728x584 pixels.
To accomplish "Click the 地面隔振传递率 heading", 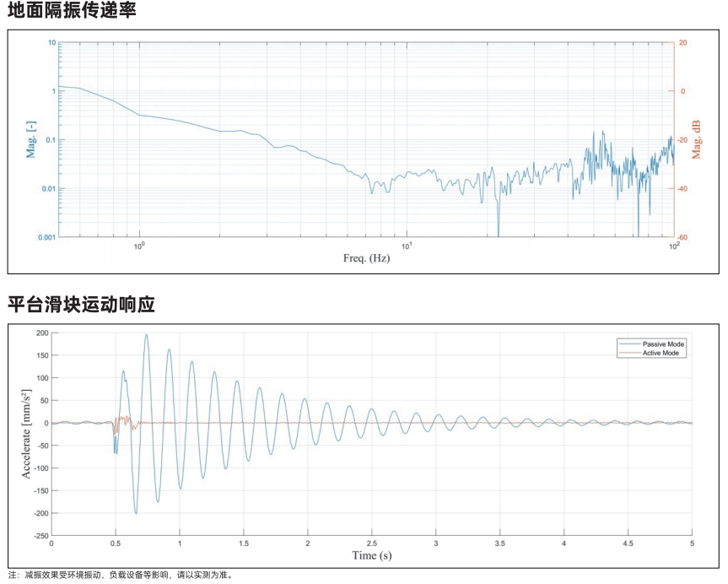I will [72, 11].
